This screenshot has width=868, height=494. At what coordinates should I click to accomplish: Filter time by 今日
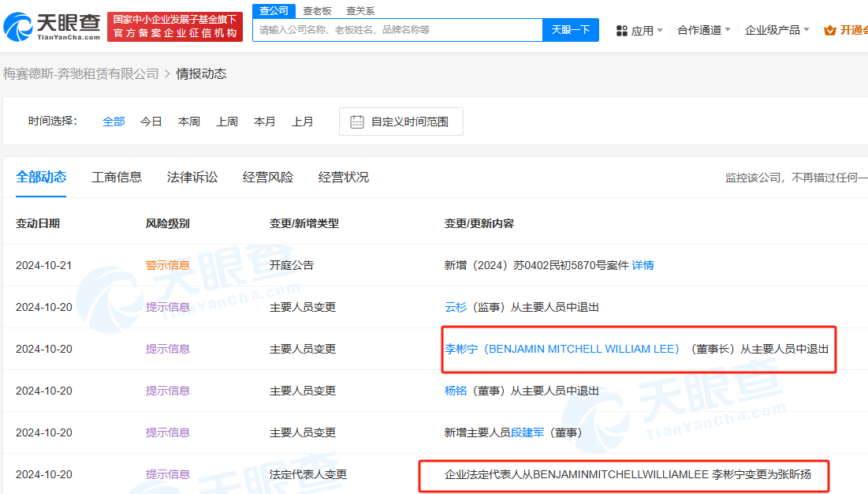pos(151,122)
